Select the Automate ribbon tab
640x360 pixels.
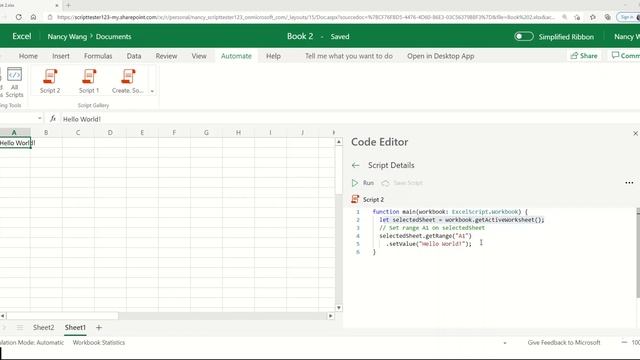tap(236, 56)
